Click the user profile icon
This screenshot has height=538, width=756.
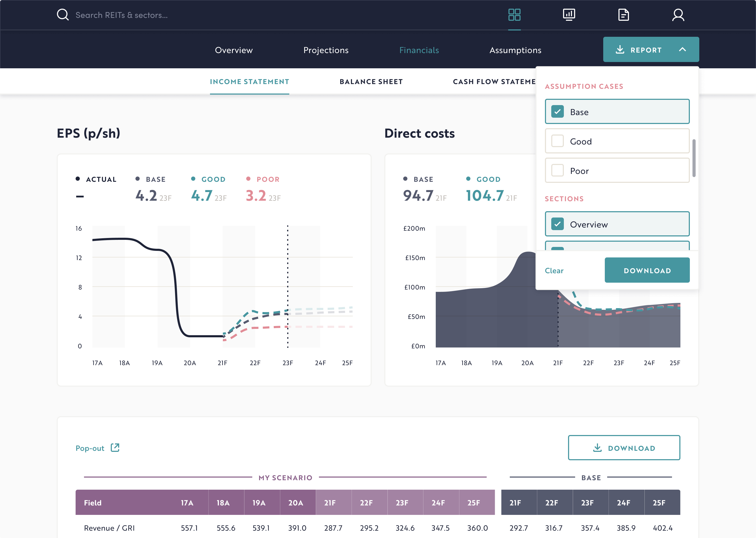(678, 14)
